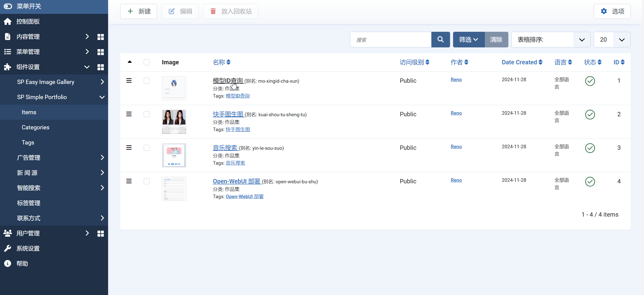Toggle the 菜单开关 sidebar switch

click(x=8, y=6)
